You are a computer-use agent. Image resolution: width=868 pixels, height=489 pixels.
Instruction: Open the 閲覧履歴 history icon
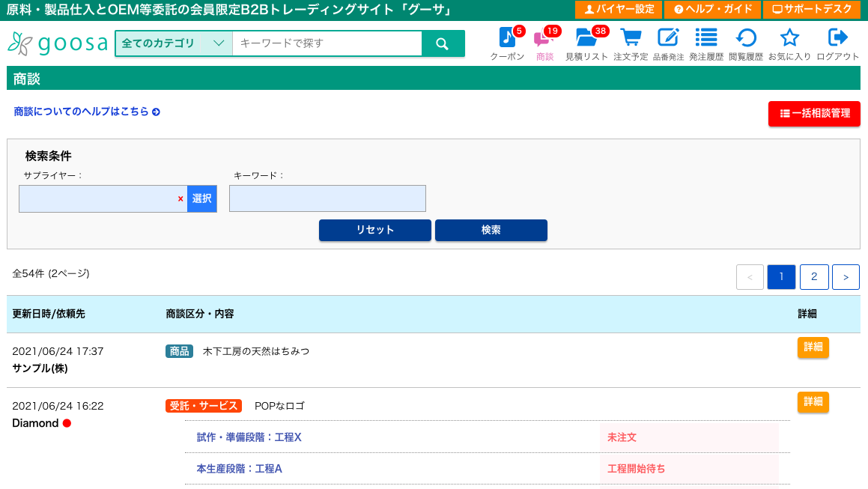pos(746,37)
